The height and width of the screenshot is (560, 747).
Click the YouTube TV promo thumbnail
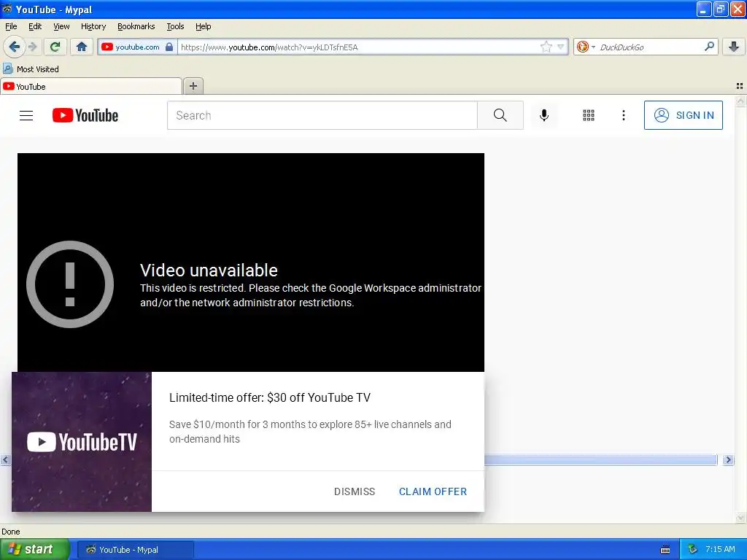click(82, 442)
